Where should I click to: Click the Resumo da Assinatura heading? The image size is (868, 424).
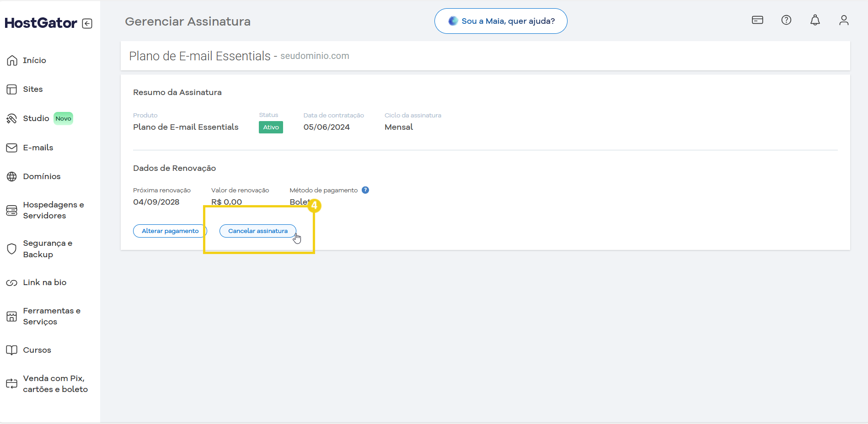(x=177, y=92)
